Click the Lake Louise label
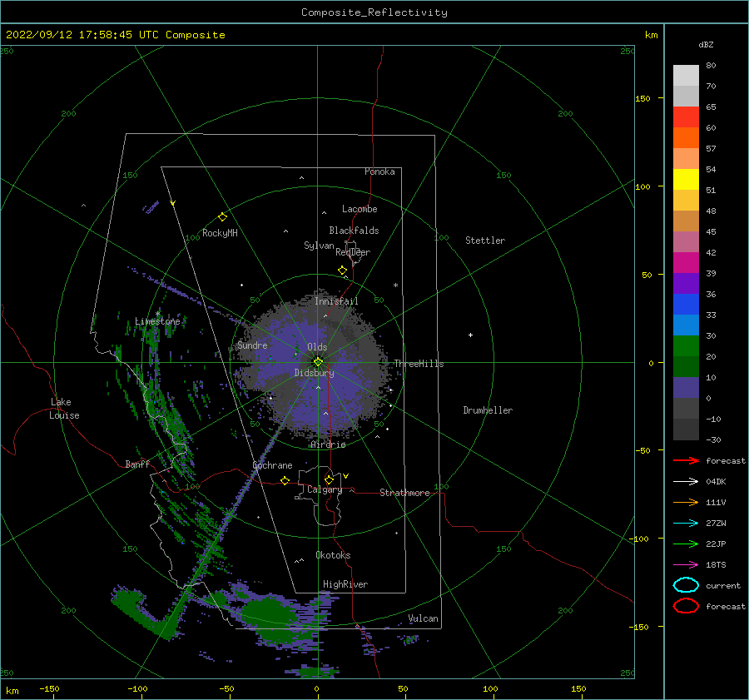Screen dimensions: 749x700 [x=64, y=409]
